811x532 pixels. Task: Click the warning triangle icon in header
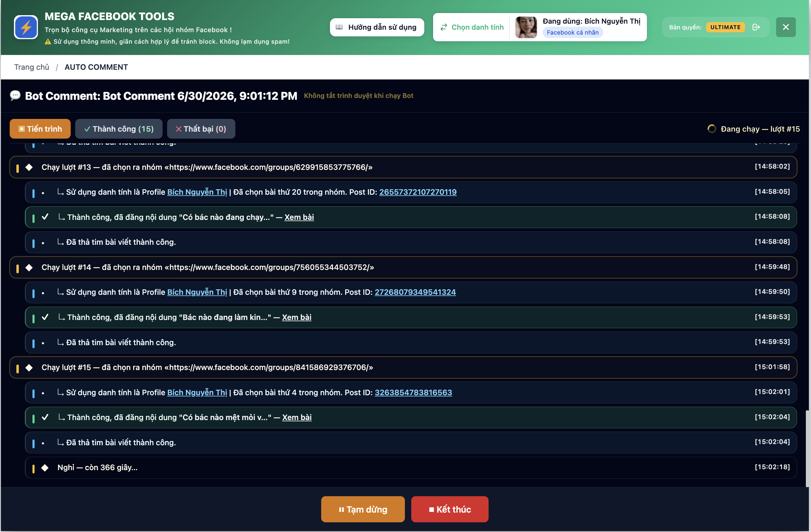pyautogui.click(x=48, y=42)
